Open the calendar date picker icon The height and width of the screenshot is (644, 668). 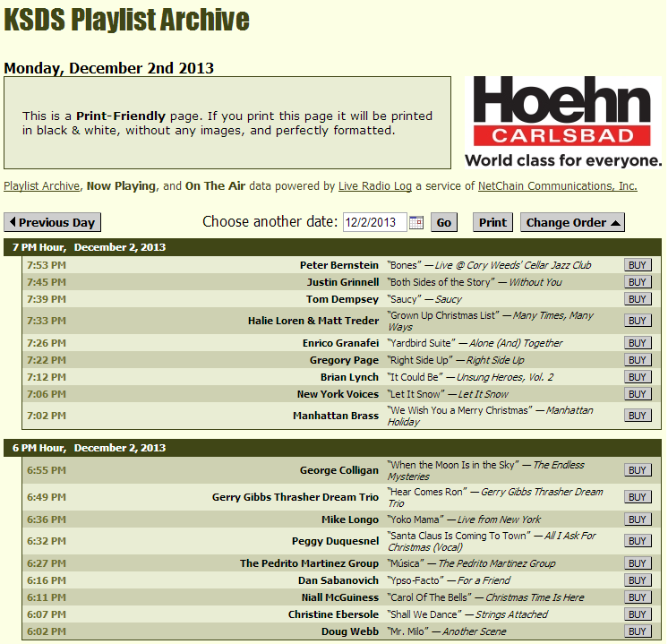tap(416, 222)
